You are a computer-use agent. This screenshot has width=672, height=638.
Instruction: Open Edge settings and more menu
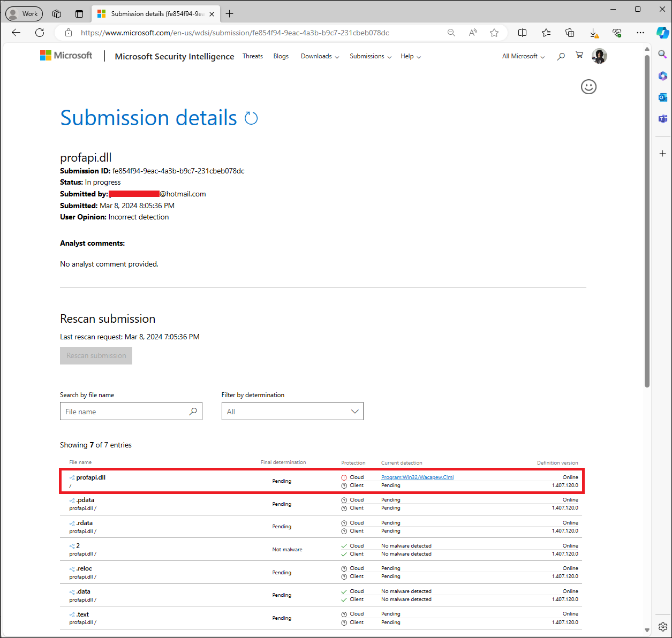(x=640, y=33)
